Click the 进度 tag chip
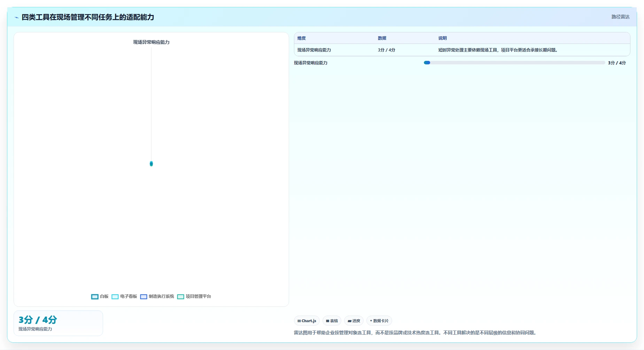The height and width of the screenshot is (350, 644). tap(354, 321)
